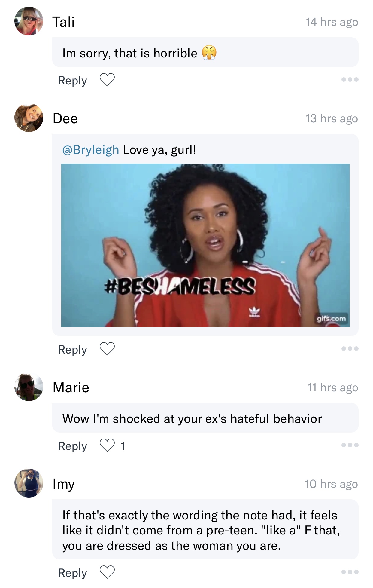The image size is (373, 588).
Task: Reply to Tali's comment
Action: [72, 81]
